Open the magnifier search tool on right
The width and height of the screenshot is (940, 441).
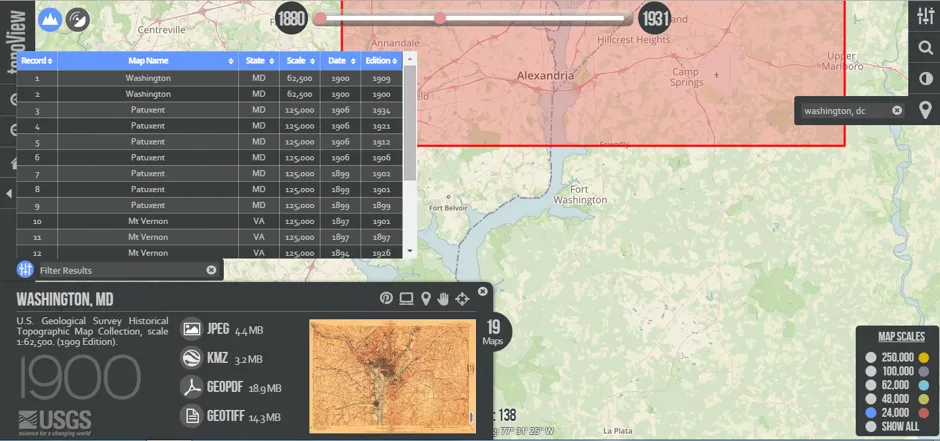point(923,46)
